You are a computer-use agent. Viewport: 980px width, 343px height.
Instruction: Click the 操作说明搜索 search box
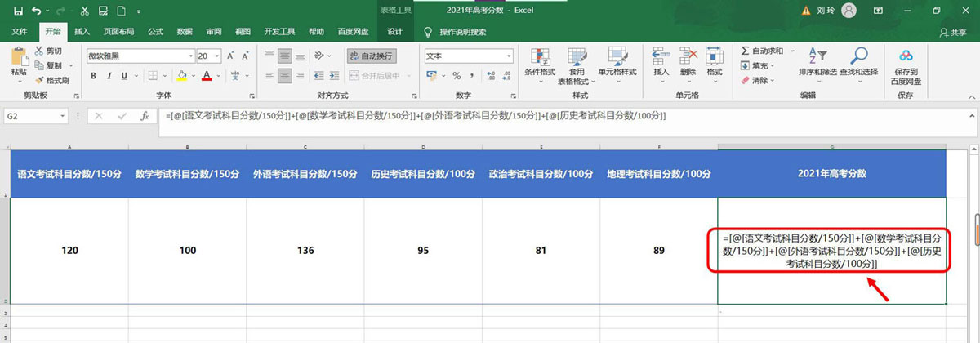click(x=462, y=32)
